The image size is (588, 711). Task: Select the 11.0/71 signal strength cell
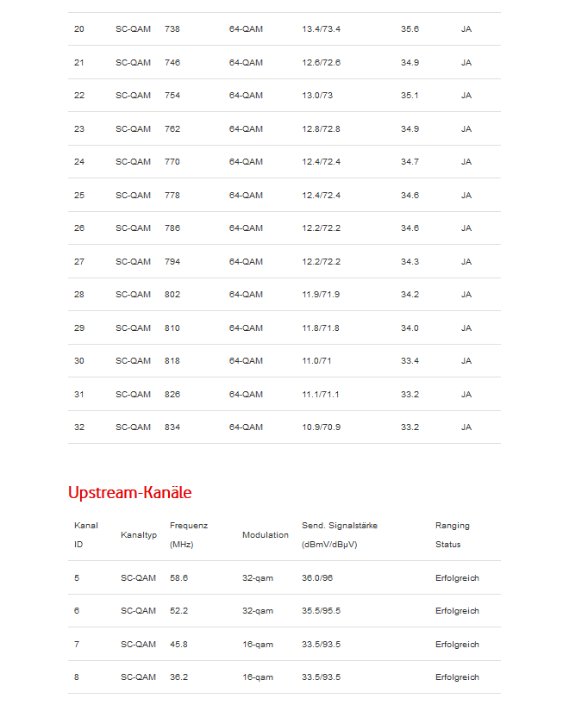317,361
